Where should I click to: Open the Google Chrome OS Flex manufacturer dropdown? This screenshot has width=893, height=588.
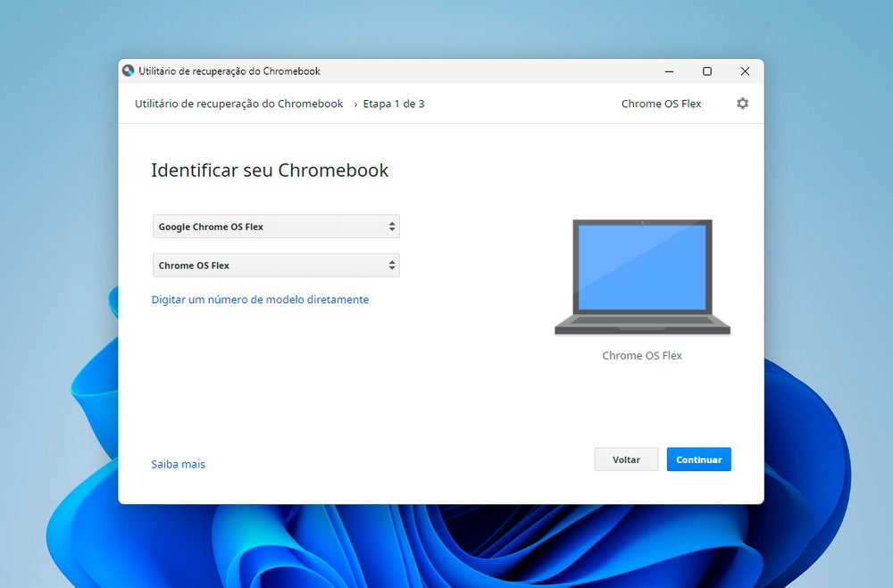tap(276, 227)
